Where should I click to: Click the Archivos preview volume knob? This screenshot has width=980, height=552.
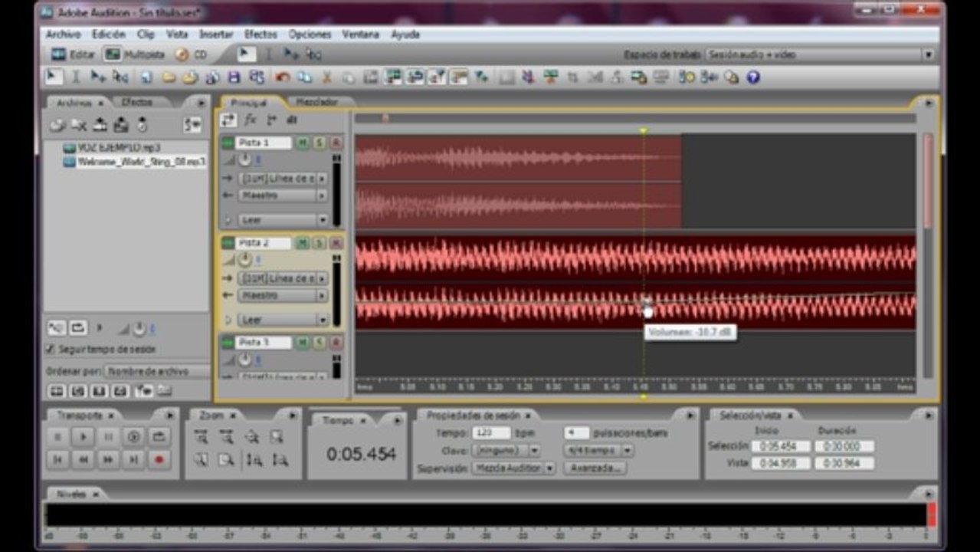139,329
